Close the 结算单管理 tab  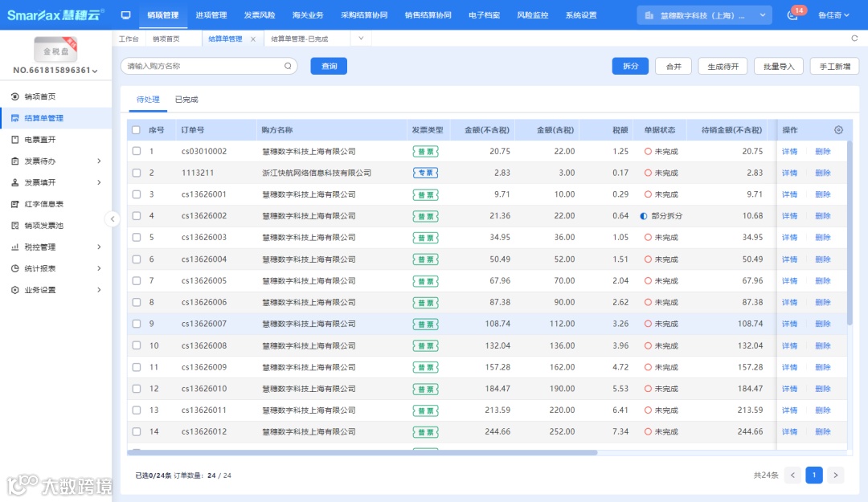[253, 39]
